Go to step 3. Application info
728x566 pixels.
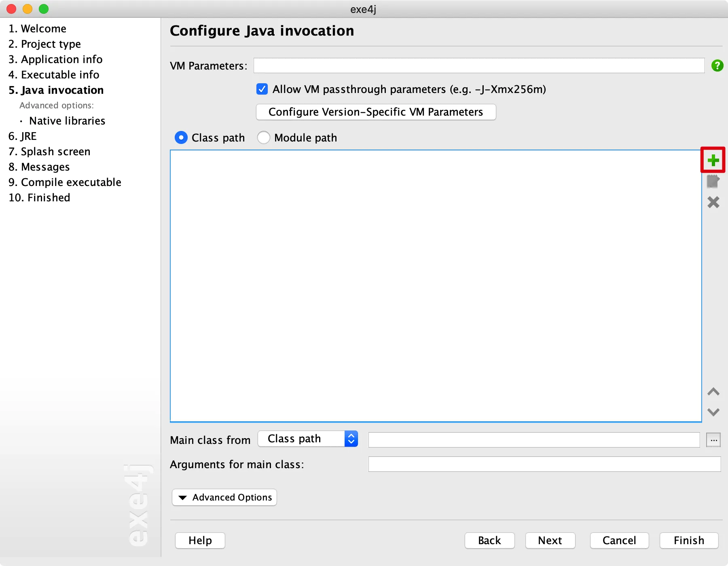55,59
